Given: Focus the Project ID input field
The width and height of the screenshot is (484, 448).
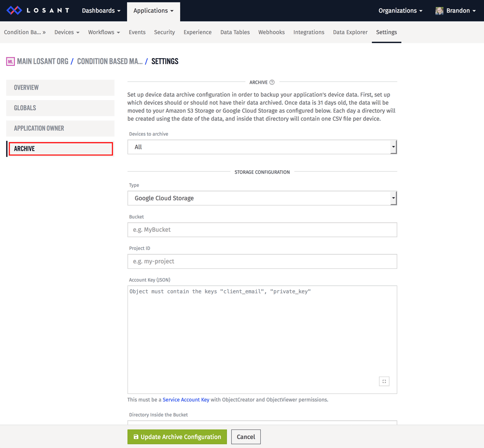Looking at the screenshot, I should [262, 261].
